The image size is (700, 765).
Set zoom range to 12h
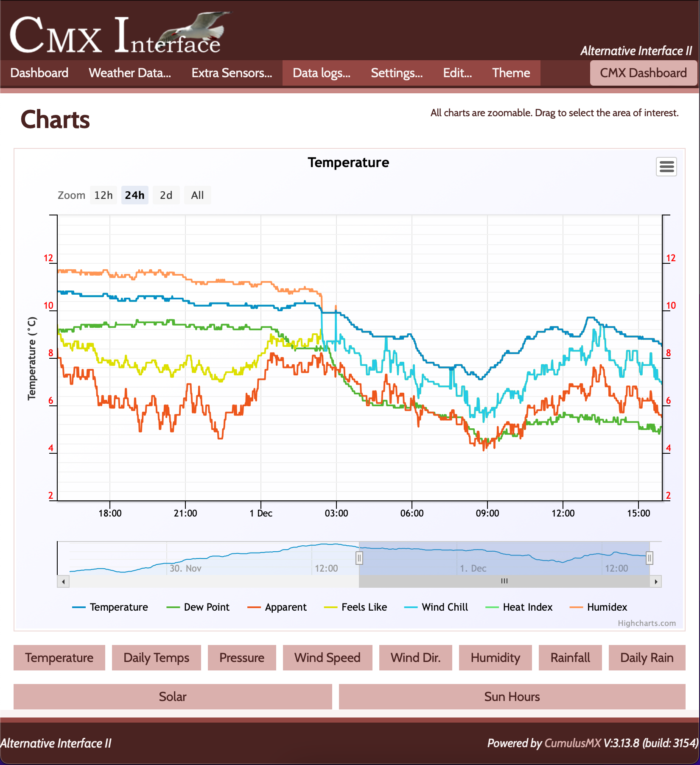point(104,195)
